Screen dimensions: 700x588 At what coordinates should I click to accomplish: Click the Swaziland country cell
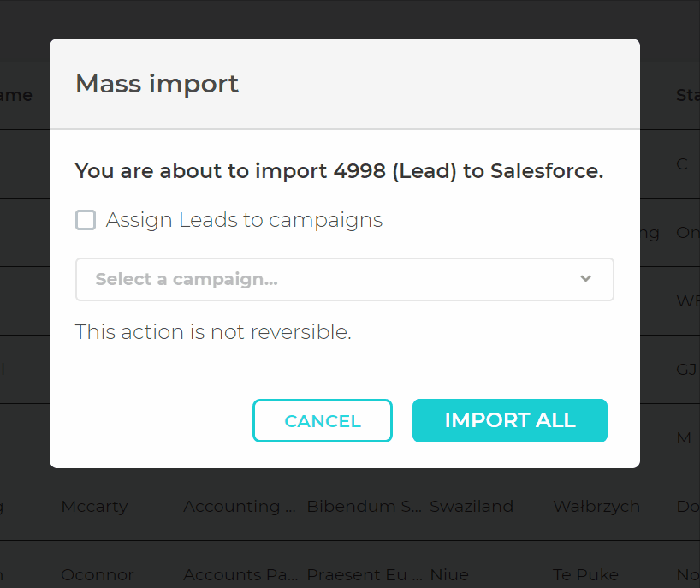pyautogui.click(x=472, y=506)
